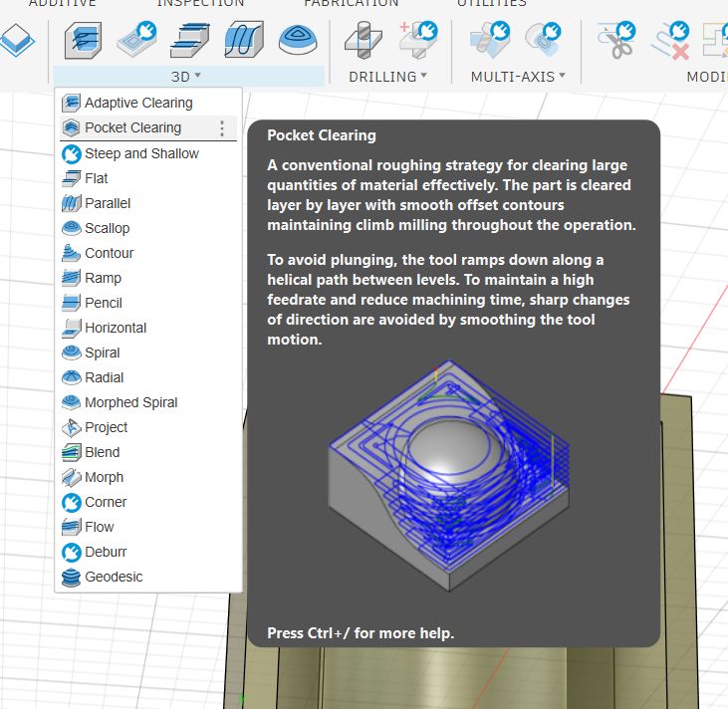The width and height of the screenshot is (728, 709).
Task: Choose the Flat stepped toolbar icon
Action: coord(190,41)
